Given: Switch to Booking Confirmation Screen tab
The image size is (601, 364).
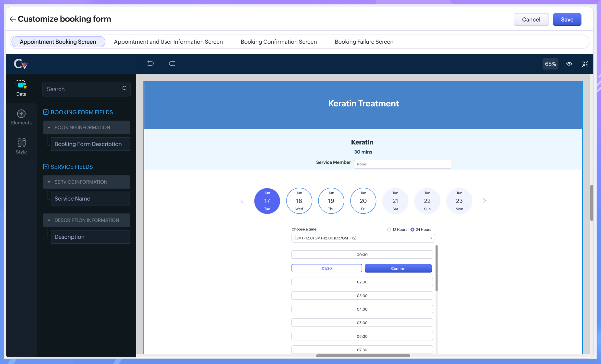Looking at the screenshot, I should coord(278,42).
